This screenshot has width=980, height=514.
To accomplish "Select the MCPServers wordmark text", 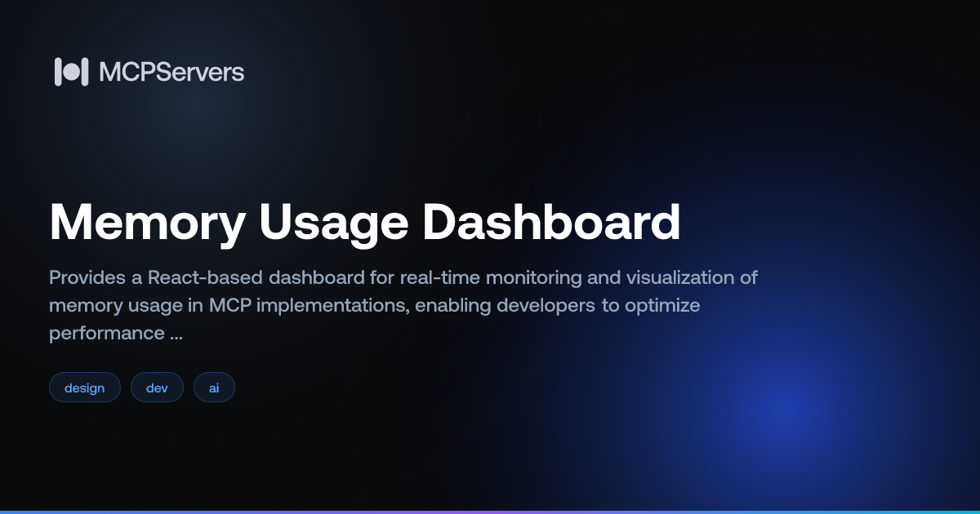I will tap(171, 73).
